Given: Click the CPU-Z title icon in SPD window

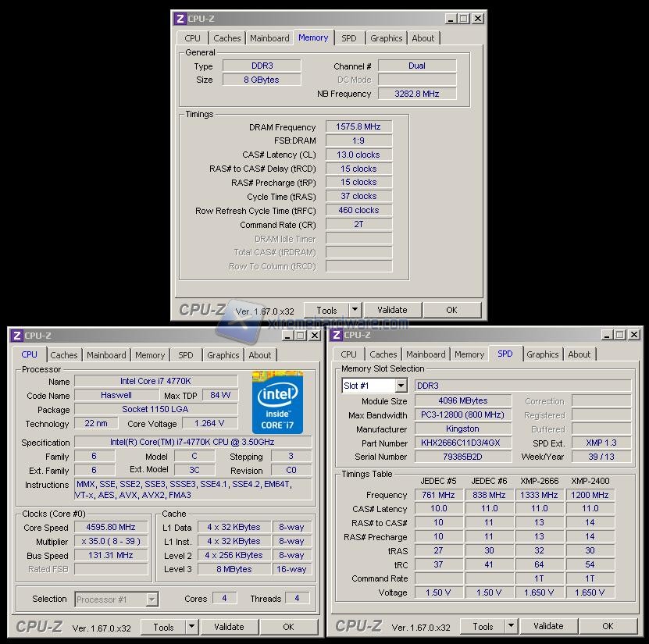Looking at the screenshot, I should [337, 336].
